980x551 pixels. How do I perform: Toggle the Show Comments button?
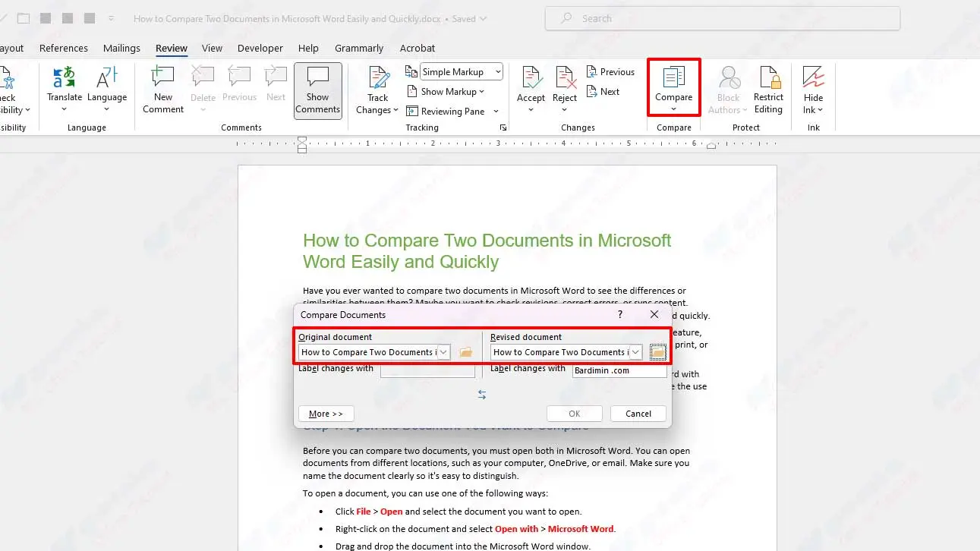click(x=317, y=90)
